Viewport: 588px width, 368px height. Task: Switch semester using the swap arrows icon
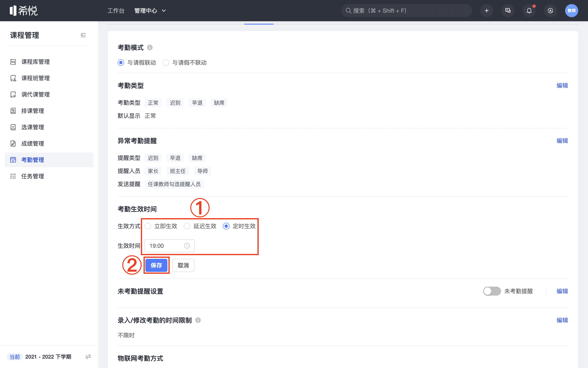tap(88, 357)
